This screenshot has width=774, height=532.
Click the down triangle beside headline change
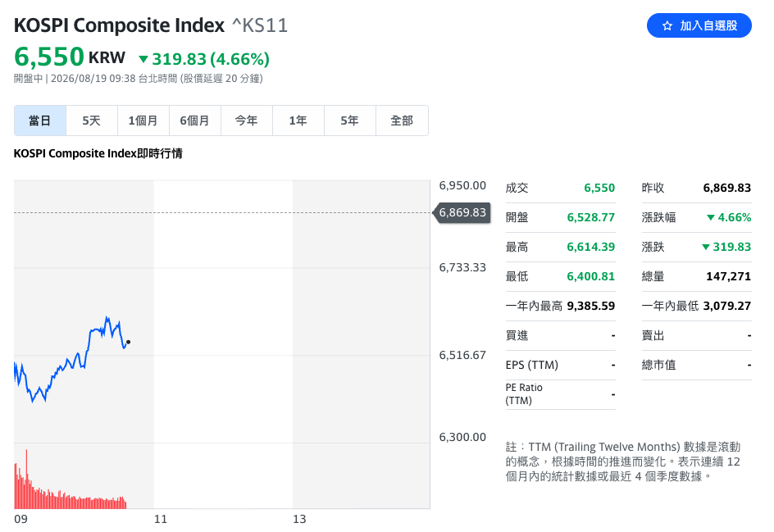point(143,59)
